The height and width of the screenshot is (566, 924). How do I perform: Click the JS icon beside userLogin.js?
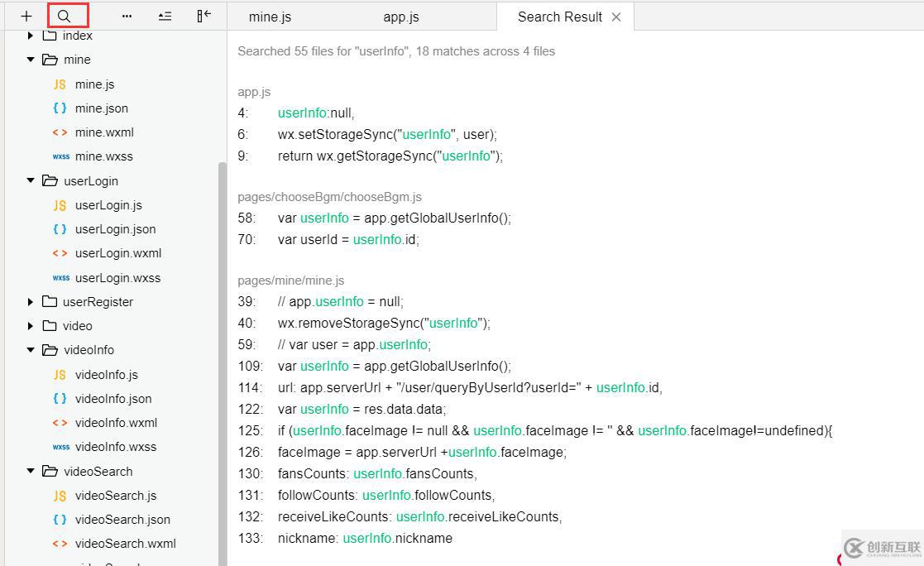click(x=60, y=205)
